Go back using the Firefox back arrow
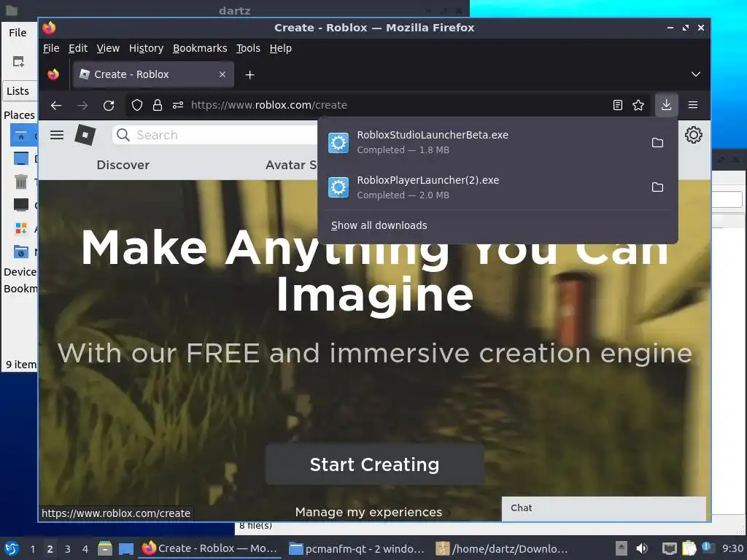The image size is (747, 560). point(56,105)
